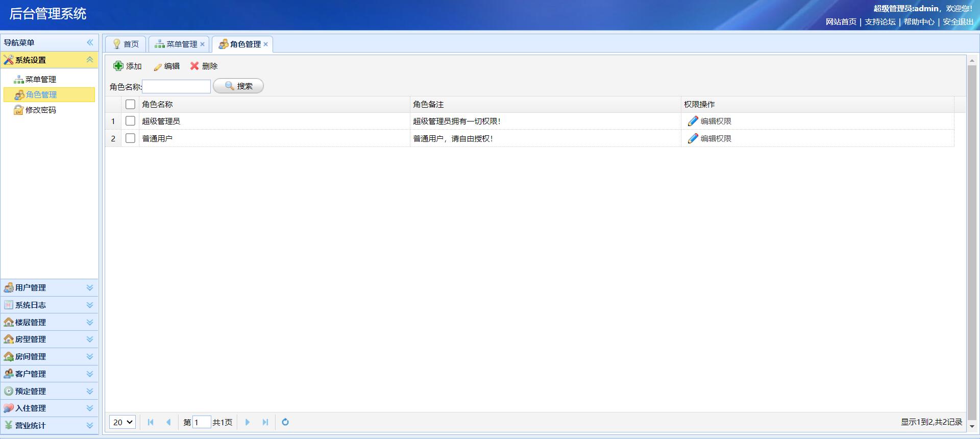Click the 房间管理 house icon
Image resolution: width=980 pixels, height=439 pixels.
point(9,356)
